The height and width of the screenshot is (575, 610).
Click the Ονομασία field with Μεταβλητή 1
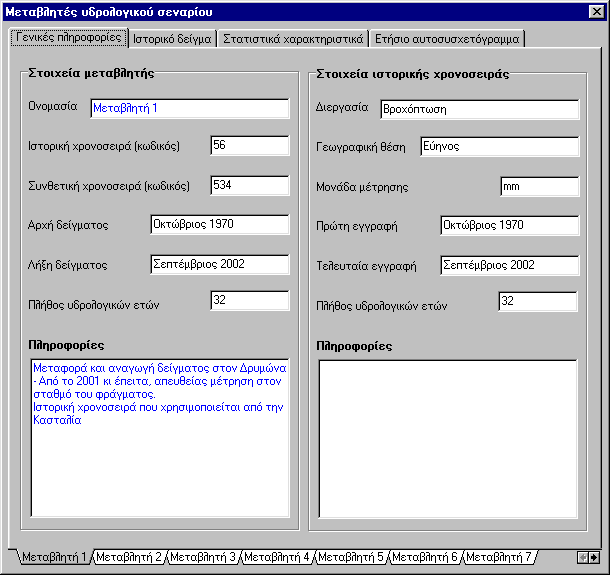(x=190, y=108)
